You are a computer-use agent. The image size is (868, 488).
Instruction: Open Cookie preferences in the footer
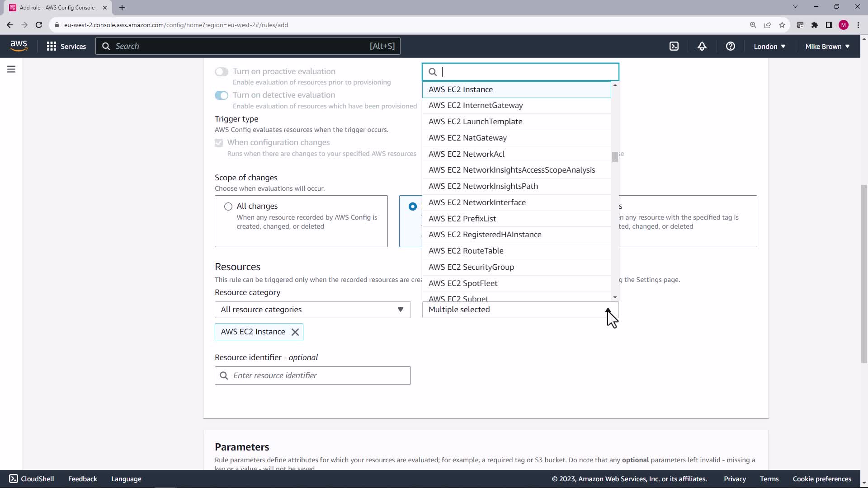click(821, 479)
